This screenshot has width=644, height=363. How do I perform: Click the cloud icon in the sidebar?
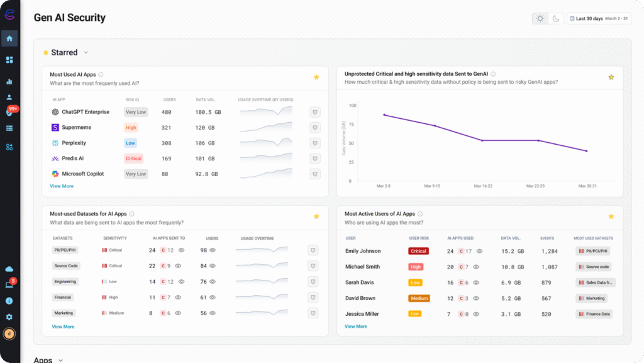tap(9, 269)
